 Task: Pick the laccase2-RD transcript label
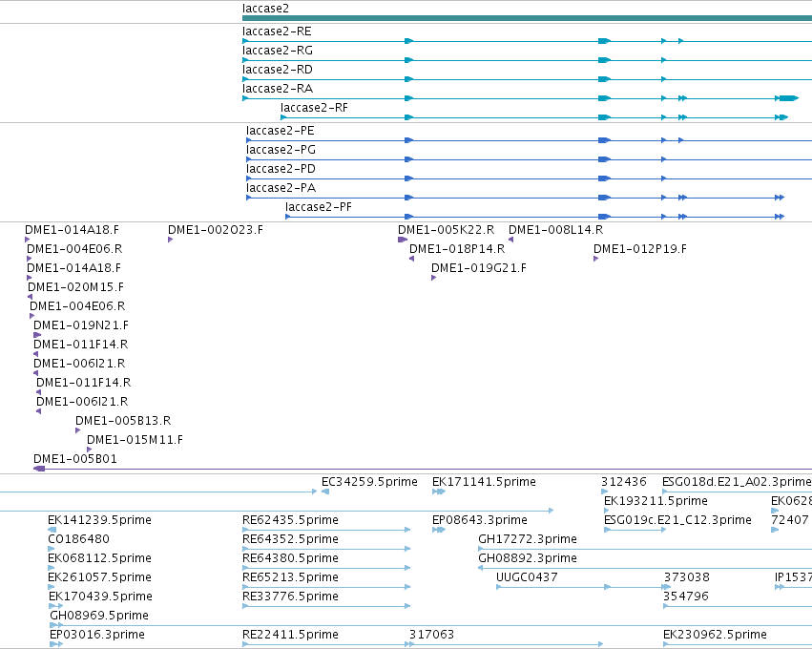coord(277,70)
